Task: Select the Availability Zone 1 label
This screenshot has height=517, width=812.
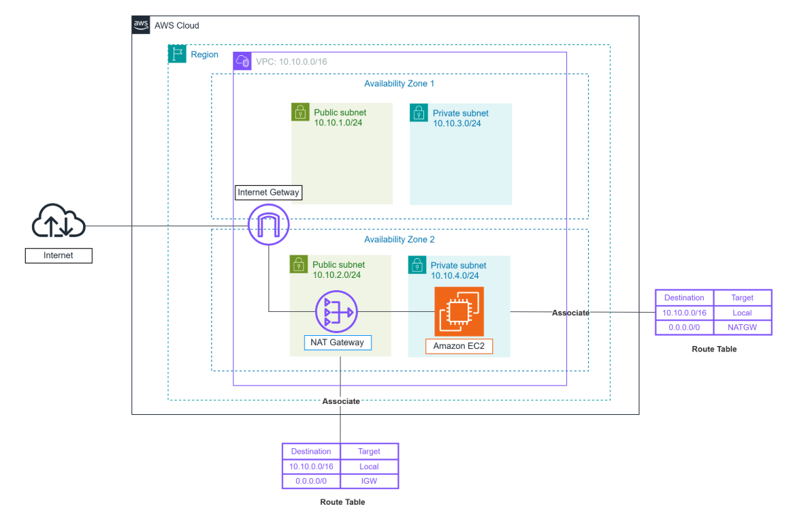Action: click(400, 83)
